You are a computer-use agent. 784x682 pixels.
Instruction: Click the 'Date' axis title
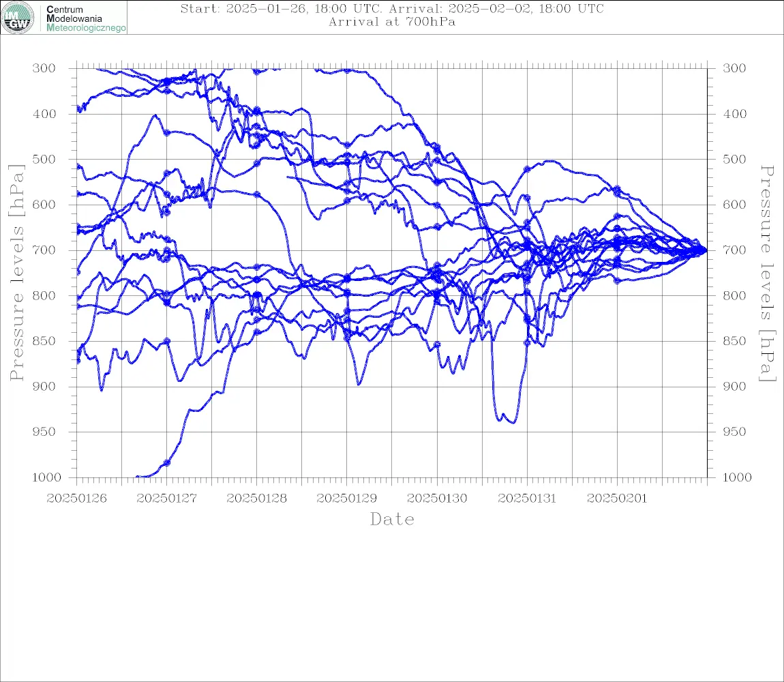(x=393, y=519)
